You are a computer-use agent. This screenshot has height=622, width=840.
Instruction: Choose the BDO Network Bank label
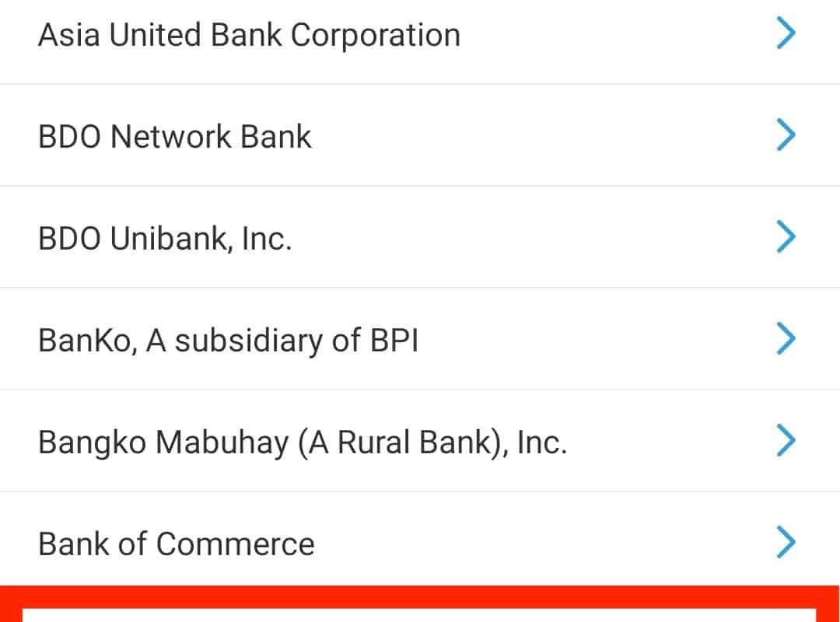(x=175, y=137)
